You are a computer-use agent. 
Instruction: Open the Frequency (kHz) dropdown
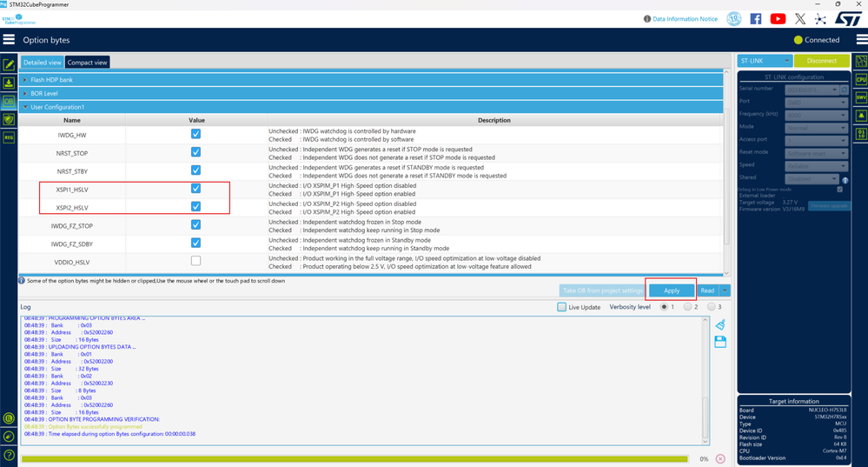(x=816, y=115)
